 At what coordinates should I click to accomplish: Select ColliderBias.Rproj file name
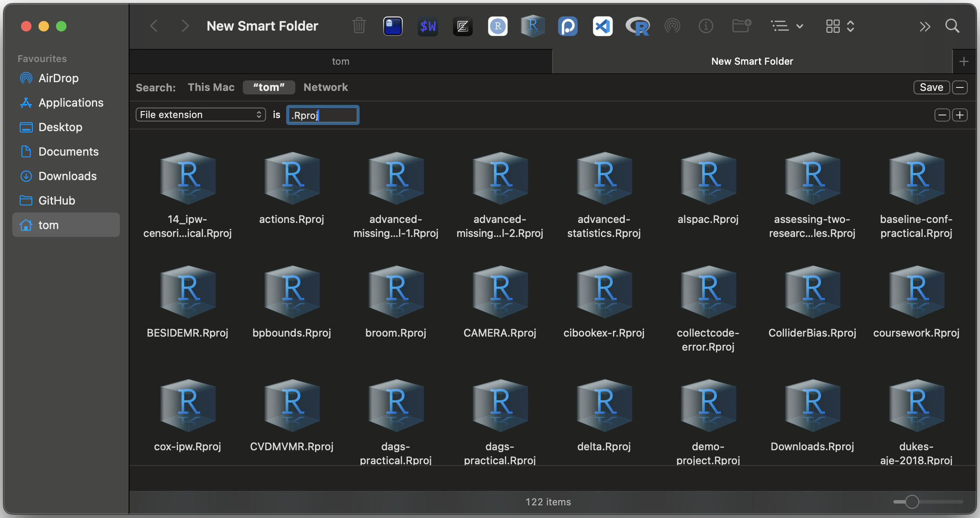812,333
